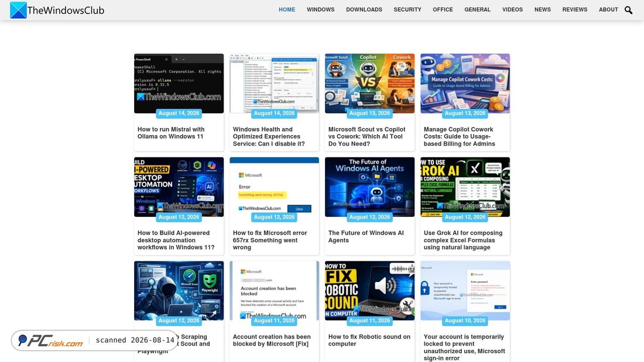Read Windows Health and Optimized Experiences Service article
Viewport: 644px width, 362px height.
(269, 136)
